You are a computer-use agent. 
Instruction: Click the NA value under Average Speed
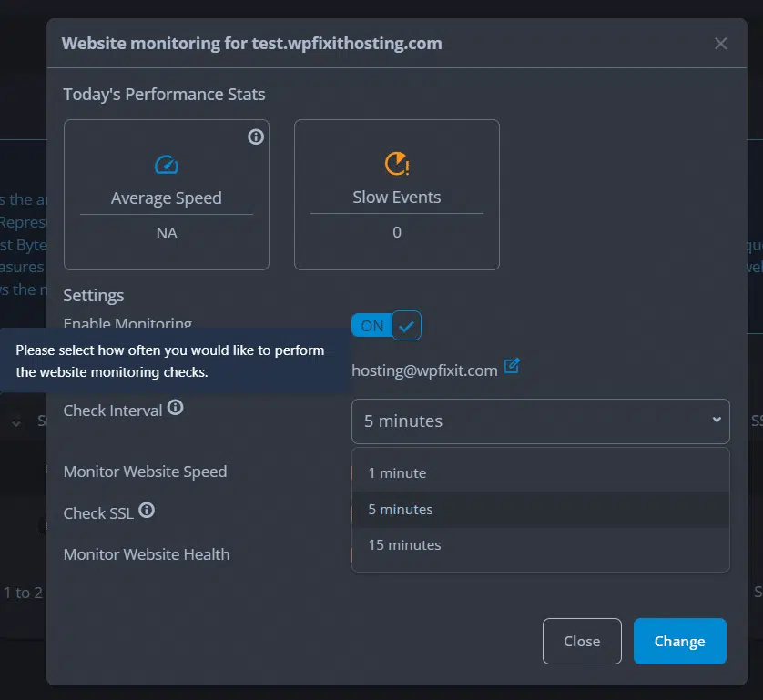[167, 233]
